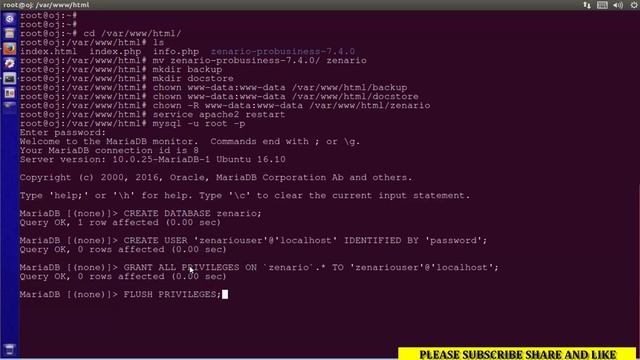640x360 pixels.
Task: Click the index.html file name
Action: coord(48,51)
